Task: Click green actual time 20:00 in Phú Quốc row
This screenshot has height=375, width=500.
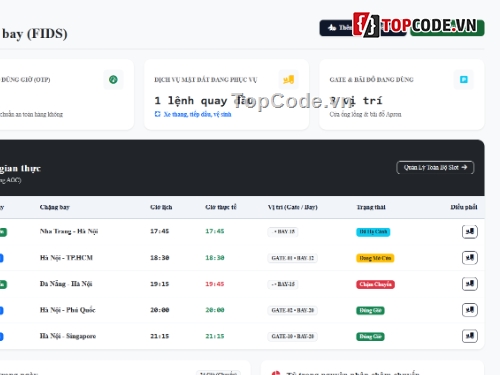Action: (215, 310)
